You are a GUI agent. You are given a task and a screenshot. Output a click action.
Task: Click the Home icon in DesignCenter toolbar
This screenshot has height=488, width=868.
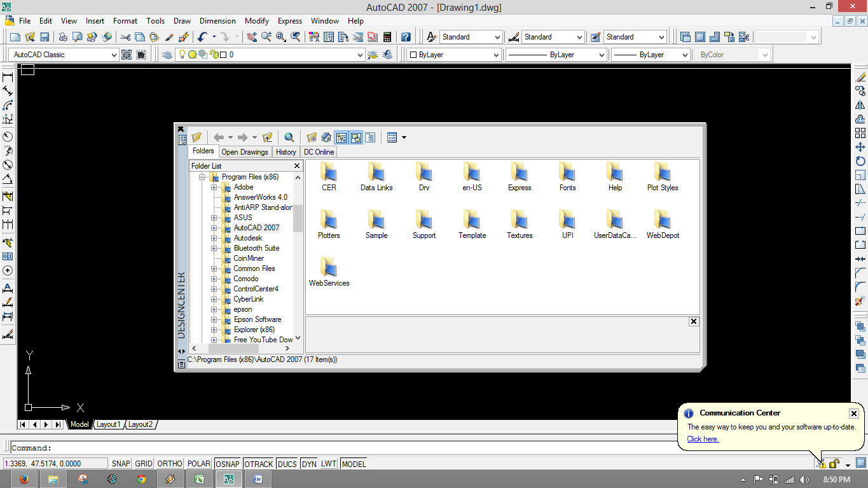(326, 137)
